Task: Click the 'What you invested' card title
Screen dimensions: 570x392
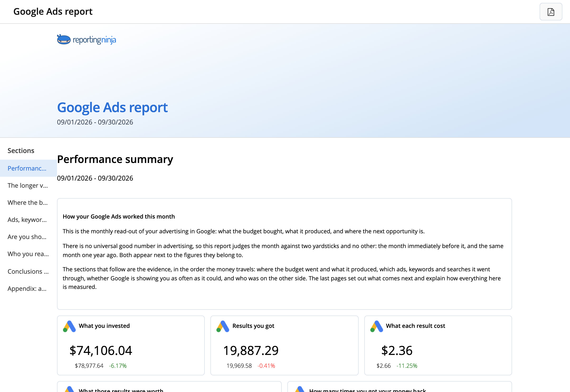Action: click(x=104, y=326)
